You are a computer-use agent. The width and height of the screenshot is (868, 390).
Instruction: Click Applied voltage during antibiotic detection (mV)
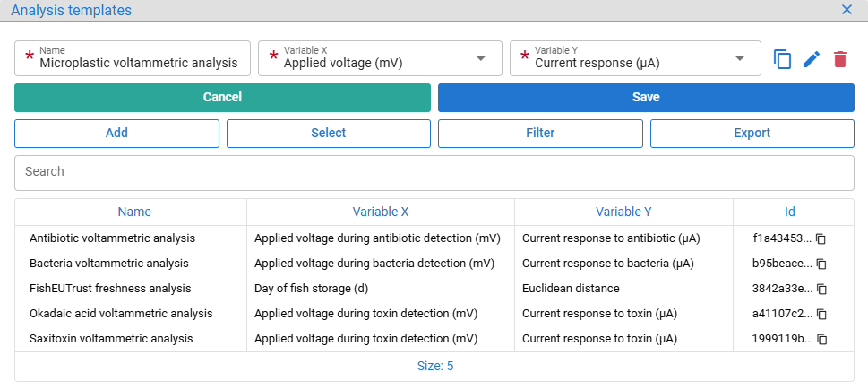tap(377, 238)
